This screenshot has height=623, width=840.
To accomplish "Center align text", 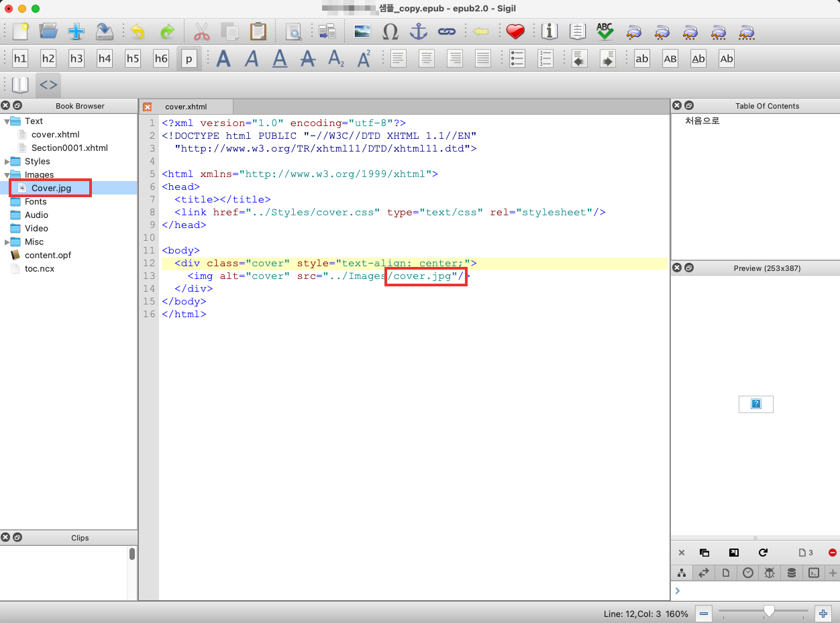I will click(x=427, y=58).
